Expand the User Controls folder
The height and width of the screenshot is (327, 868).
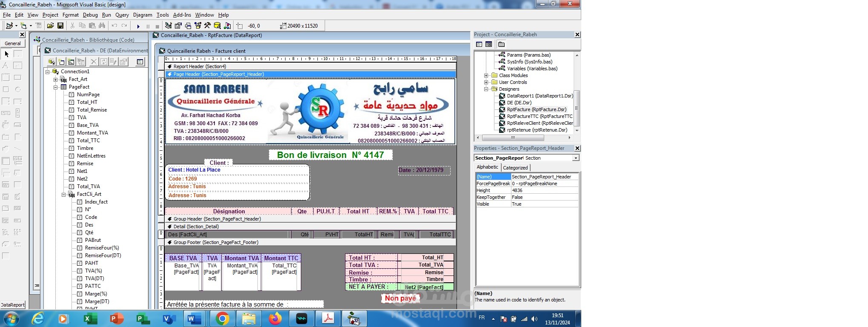[x=486, y=82]
